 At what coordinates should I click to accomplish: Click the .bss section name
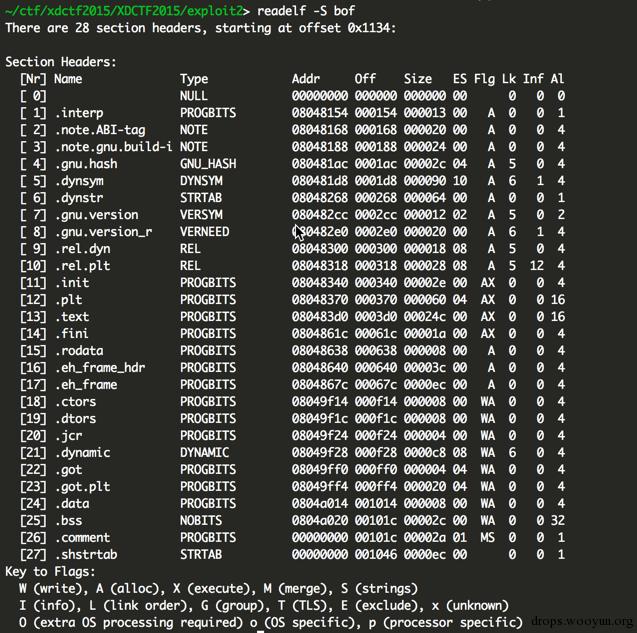69,520
